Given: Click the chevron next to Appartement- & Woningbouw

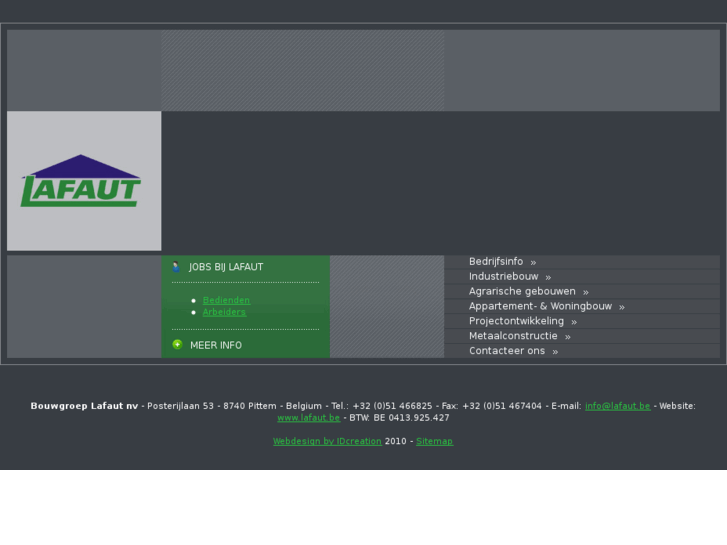Looking at the screenshot, I should [x=622, y=307].
